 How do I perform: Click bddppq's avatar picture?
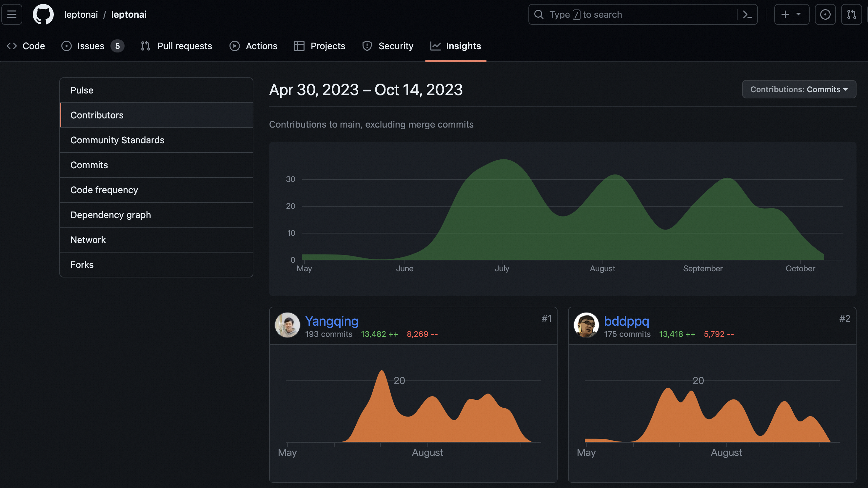coord(586,325)
